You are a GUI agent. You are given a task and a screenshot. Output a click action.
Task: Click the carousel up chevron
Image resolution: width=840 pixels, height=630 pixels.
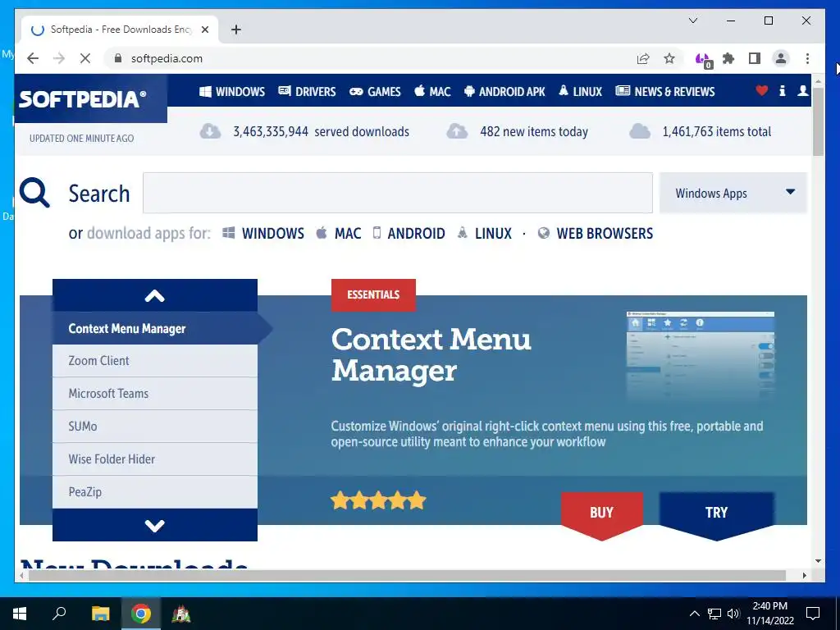tap(155, 295)
